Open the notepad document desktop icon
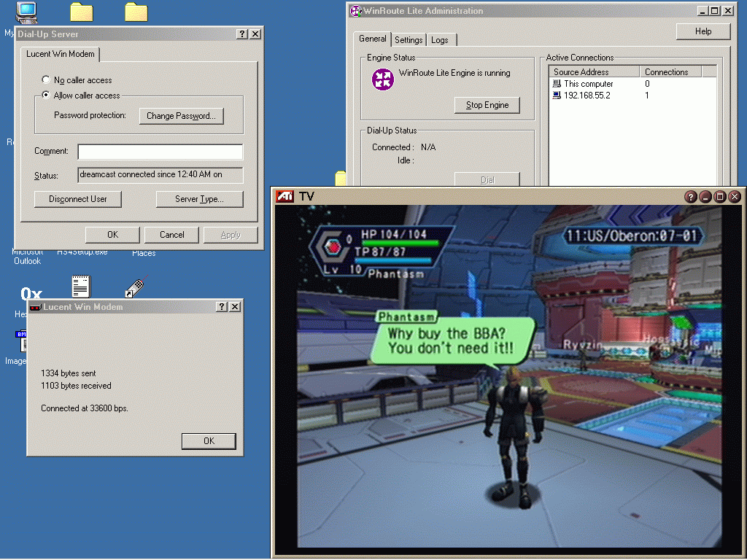Viewport: 747px width, 560px height. (81, 287)
